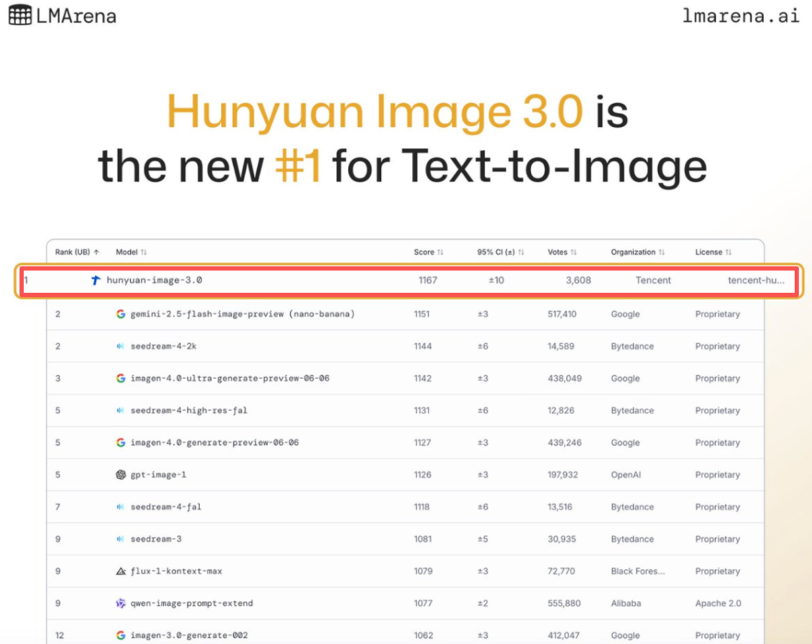The height and width of the screenshot is (644, 812).
Task: Click Bytedance icon beside seedream-3
Action: (120, 539)
